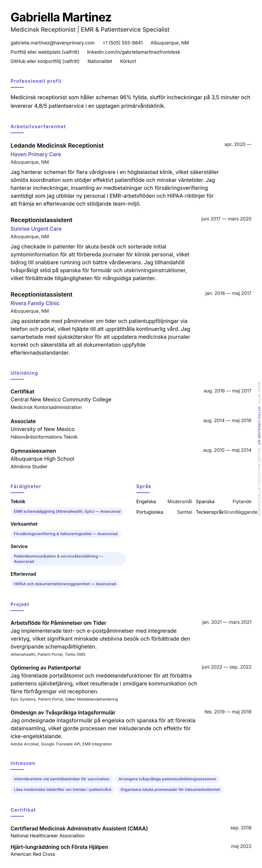Open Sunrise Urgent Care employer link
Viewport: 262px width, 868px height.
36,229
